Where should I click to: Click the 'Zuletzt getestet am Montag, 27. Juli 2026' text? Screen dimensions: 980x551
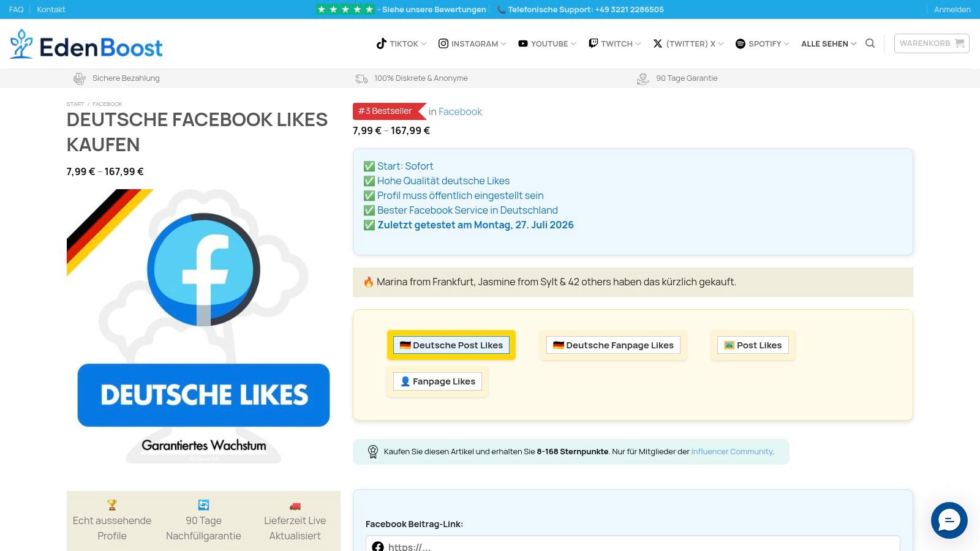click(x=475, y=225)
